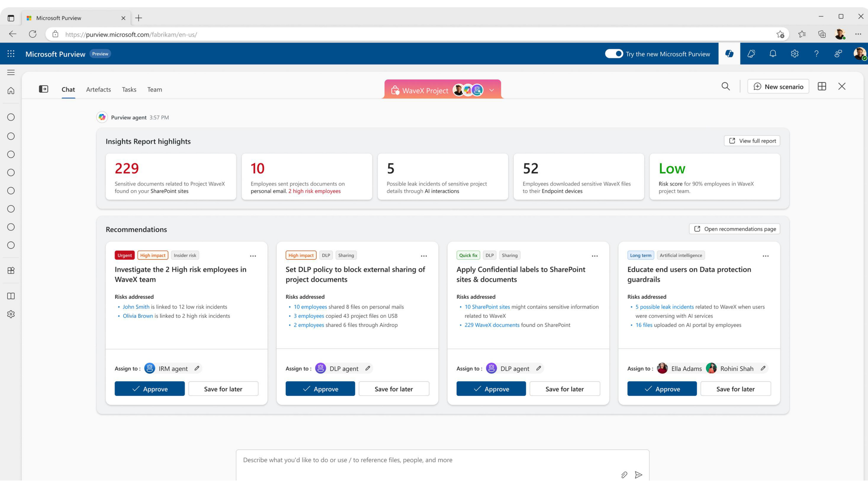Open the notifications bell icon
This screenshot has width=868, height=488.
pyautogui.click(x=773, y=54)
